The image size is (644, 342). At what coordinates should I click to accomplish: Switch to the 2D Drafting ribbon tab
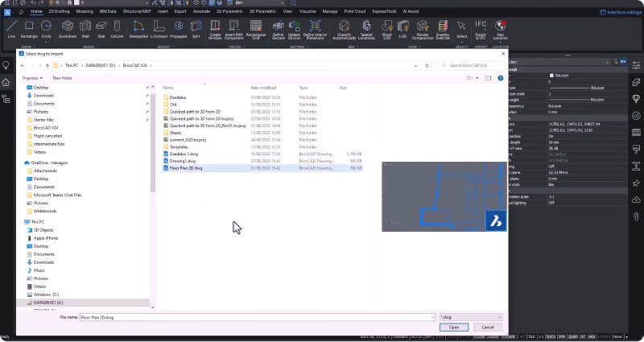(x=59, y=11)
